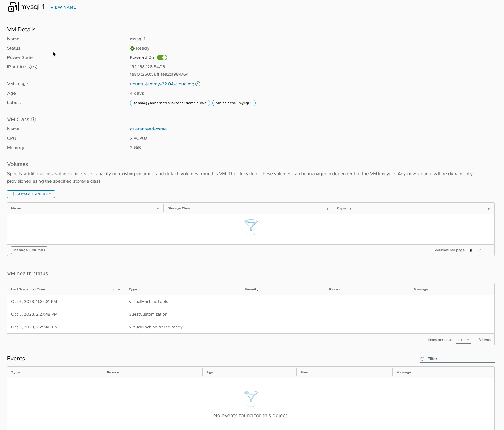This screenshot has height=430, width=504.
Task: Click the Severity column header
Action: click(x=251, y=289)
